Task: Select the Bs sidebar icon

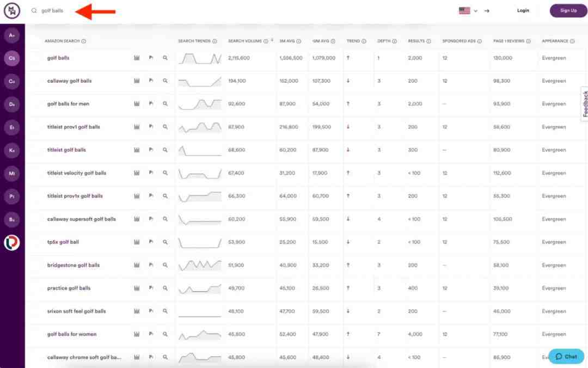Action: point(12,219)
